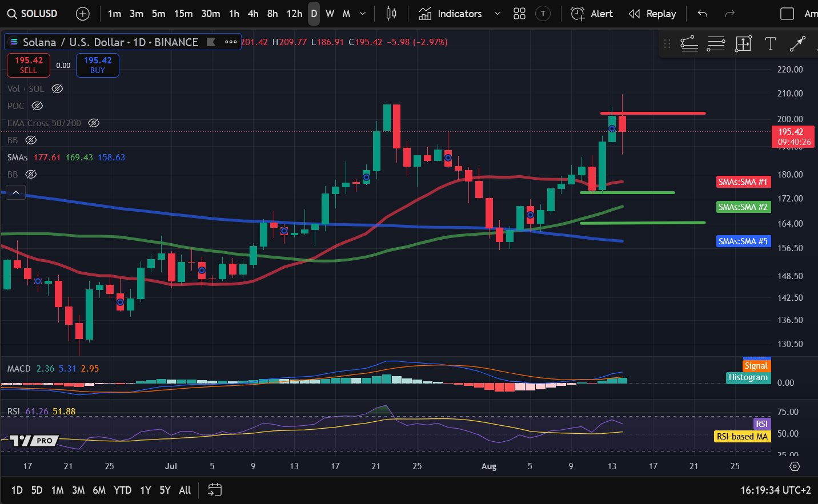This screenshot has width=818, height=504.
Task: Set date range to All
Action: click(x=185, y=490)
